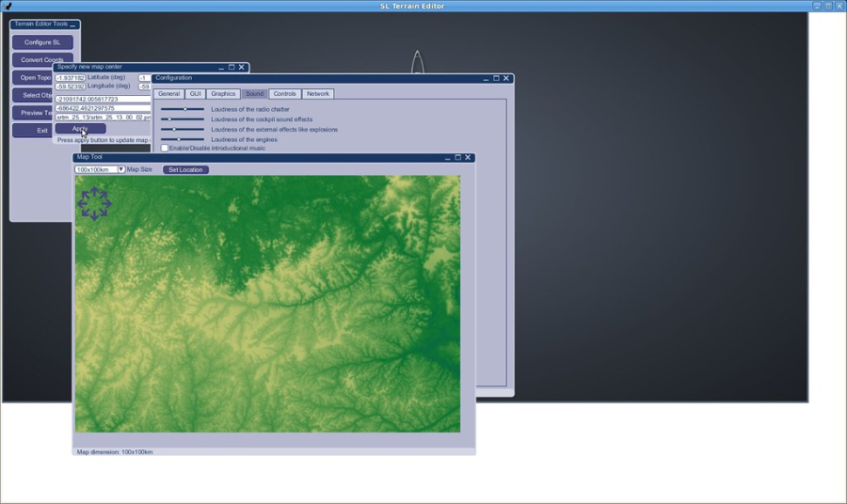Close the Configuration window
Viewport: 847px width, 504px height.
coord(506,78)
